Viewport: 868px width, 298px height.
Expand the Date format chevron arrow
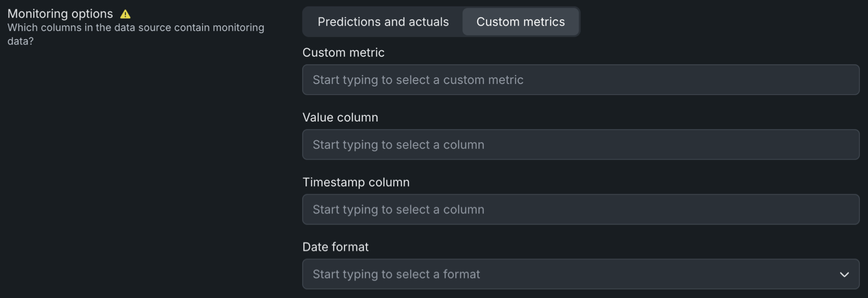(844, 274)
